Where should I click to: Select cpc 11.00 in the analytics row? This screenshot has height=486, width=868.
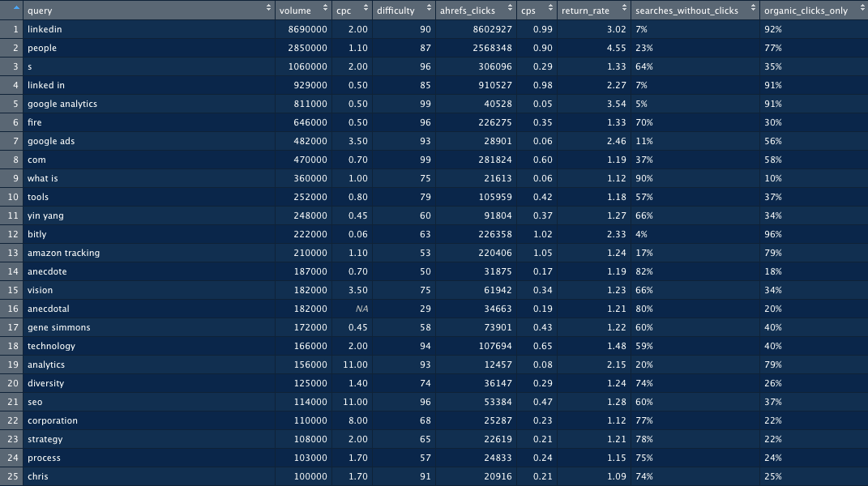(x=356, y=364)
